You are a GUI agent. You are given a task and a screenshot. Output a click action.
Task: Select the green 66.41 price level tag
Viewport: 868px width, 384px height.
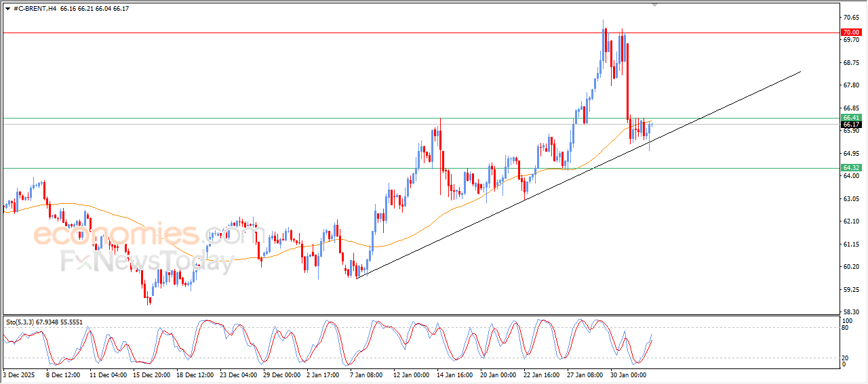[x=850, y=118]
